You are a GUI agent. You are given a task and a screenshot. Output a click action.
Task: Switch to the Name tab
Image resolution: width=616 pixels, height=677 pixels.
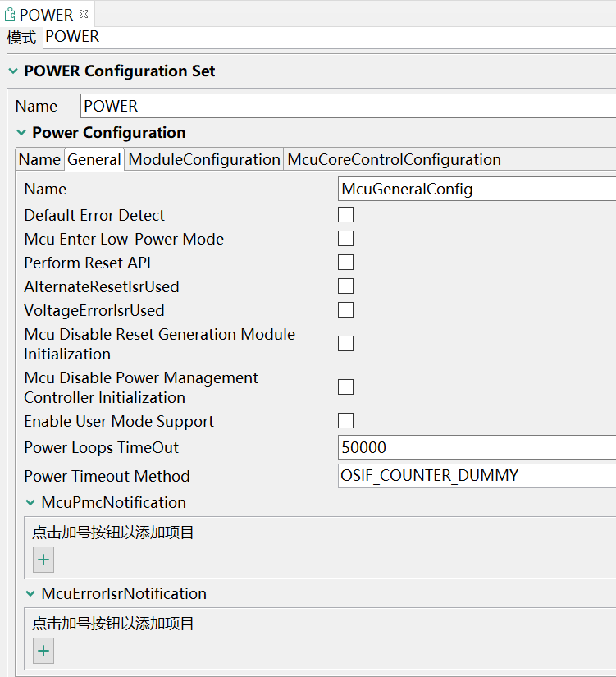[39, 160]
